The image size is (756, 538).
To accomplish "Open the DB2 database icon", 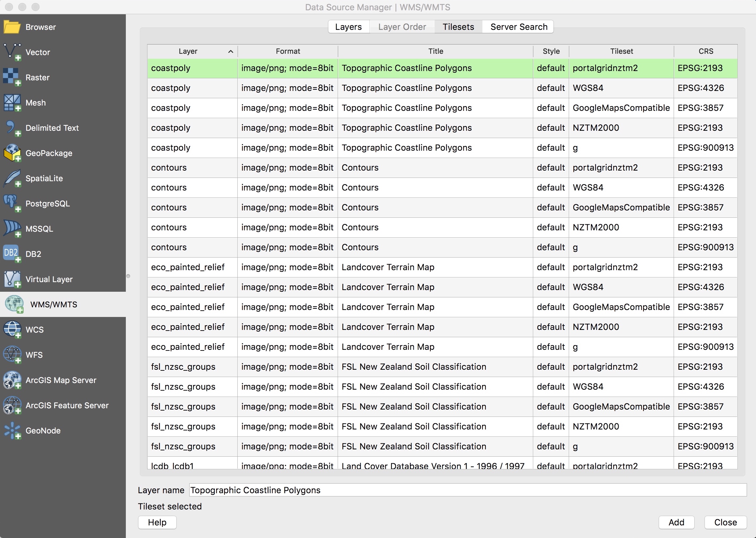I will (12, 254).
